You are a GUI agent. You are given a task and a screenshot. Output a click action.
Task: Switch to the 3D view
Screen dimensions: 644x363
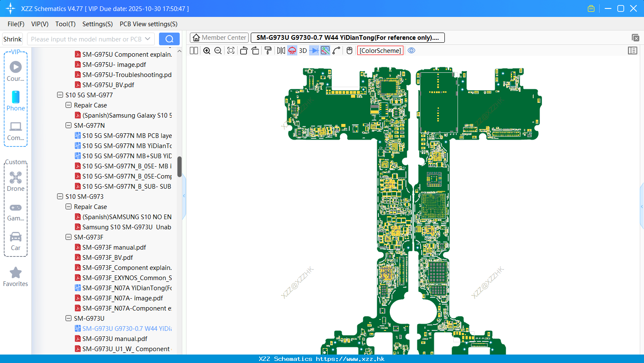[303, 50]
